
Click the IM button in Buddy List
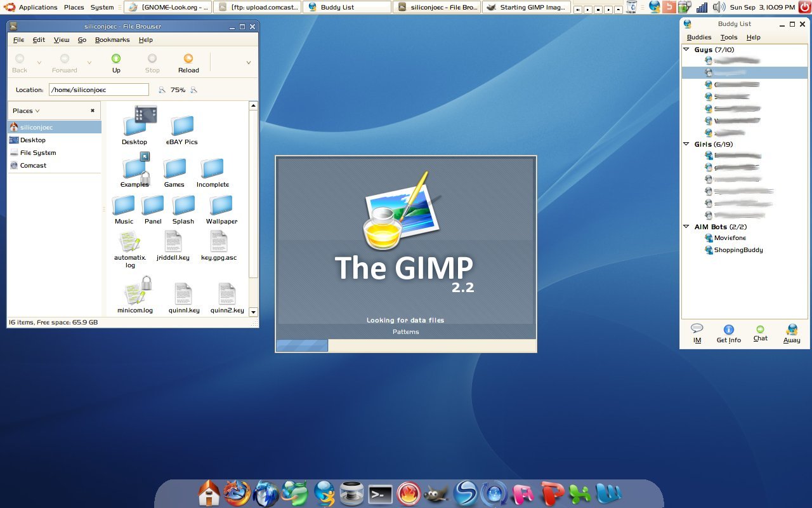point(697,333)
